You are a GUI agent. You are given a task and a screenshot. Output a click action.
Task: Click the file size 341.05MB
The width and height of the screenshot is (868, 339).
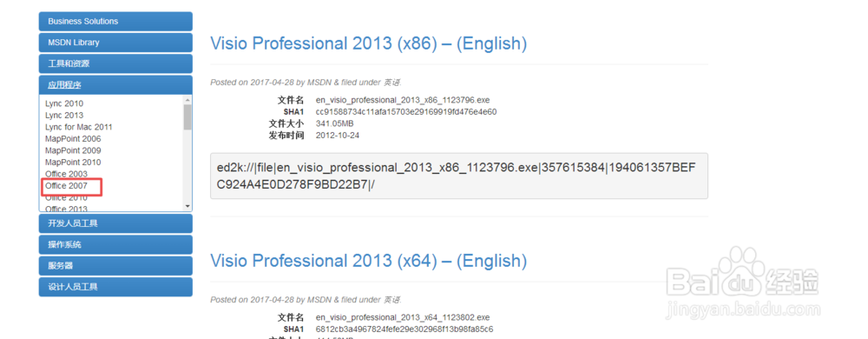tap(334, 123)
